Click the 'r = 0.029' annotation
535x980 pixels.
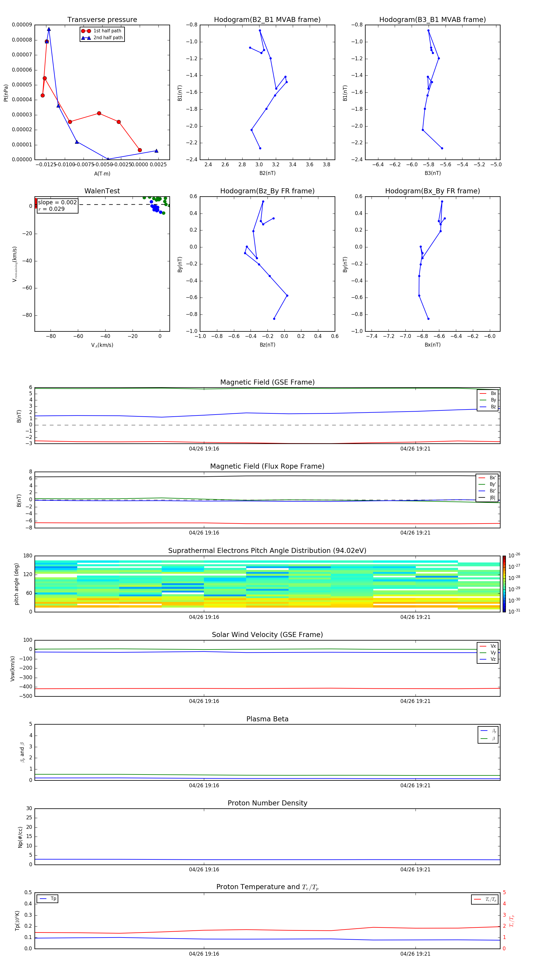51,209
